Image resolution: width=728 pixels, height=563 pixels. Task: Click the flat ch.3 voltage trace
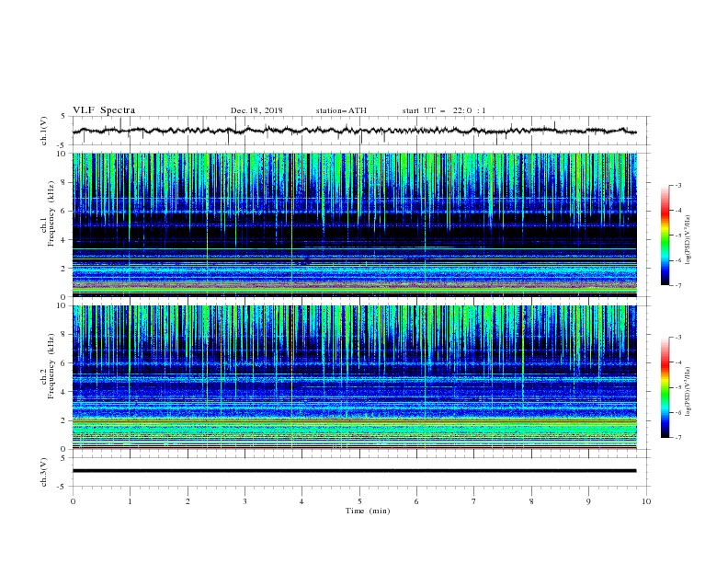click(354, 471)
